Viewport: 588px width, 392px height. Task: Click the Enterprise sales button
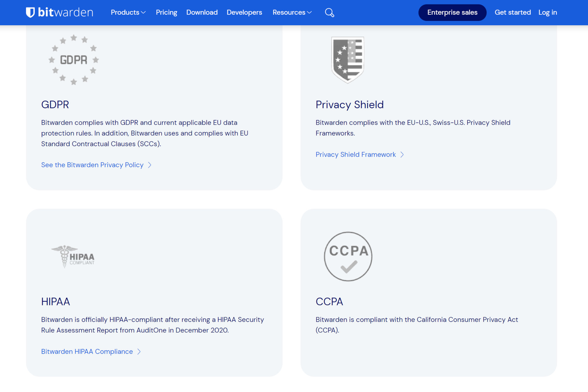(452, 12)
